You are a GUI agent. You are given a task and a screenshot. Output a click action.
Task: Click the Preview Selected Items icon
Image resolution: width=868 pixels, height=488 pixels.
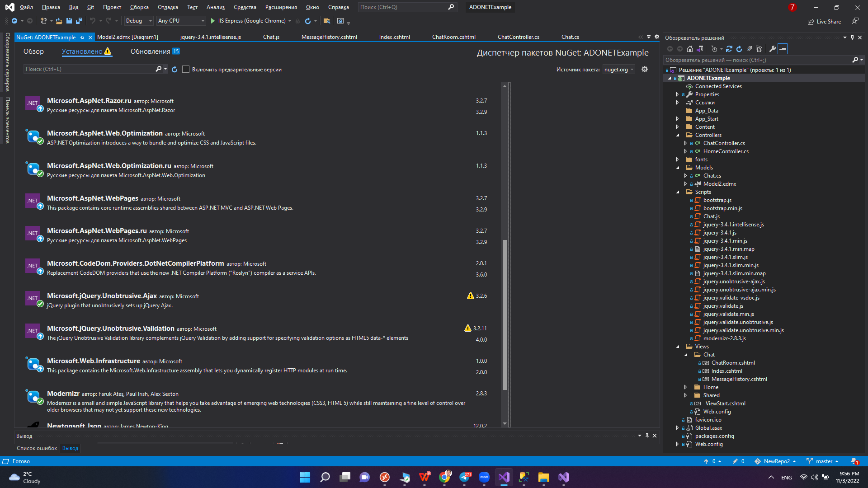[x=783, y=49]
